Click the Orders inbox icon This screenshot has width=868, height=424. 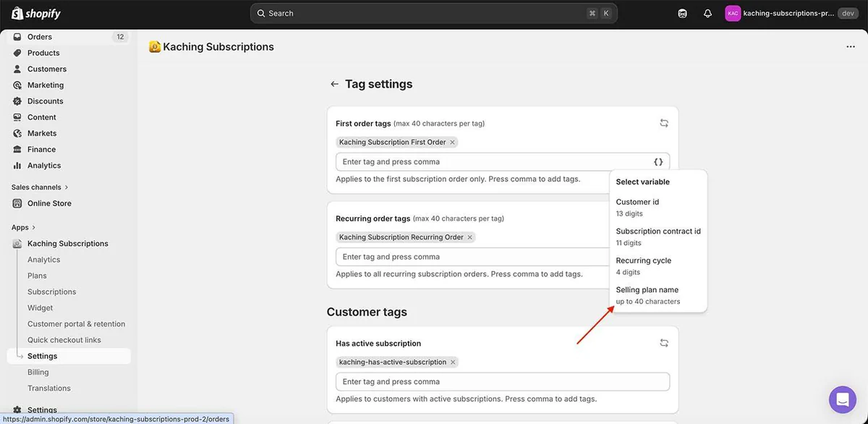coord(17,37)
